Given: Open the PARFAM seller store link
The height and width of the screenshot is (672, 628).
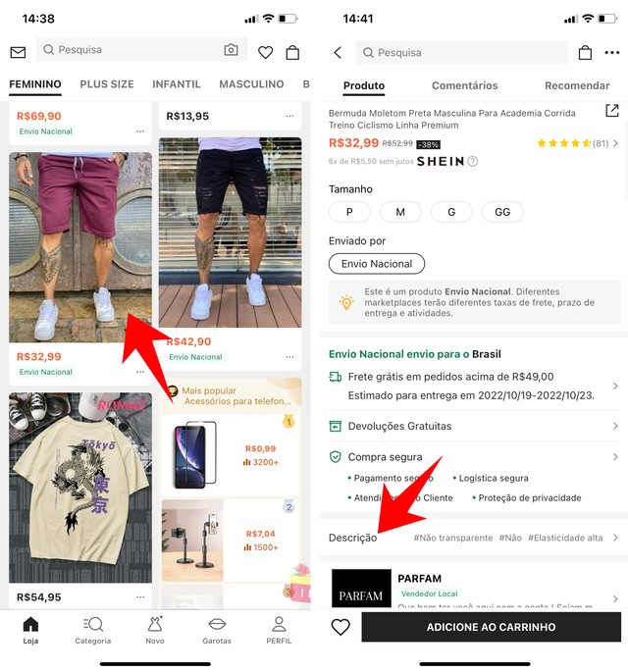Looking at the screenshot, I should [x=474, y=588].
